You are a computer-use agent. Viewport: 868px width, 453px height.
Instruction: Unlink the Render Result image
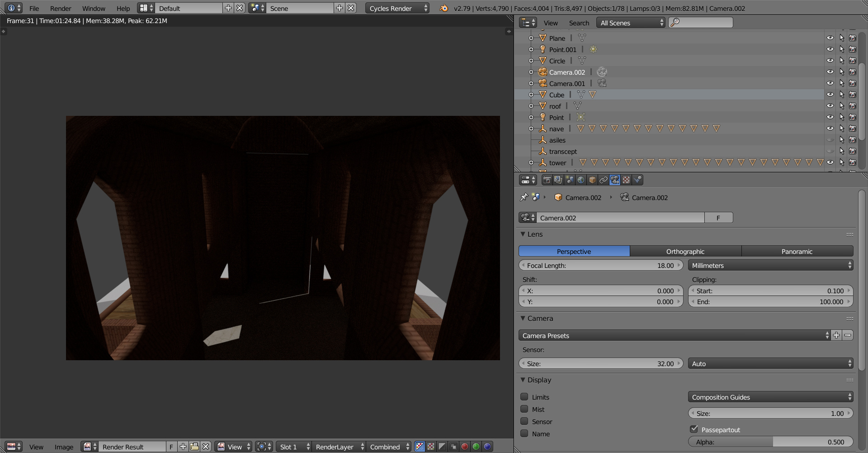(206, 447)
